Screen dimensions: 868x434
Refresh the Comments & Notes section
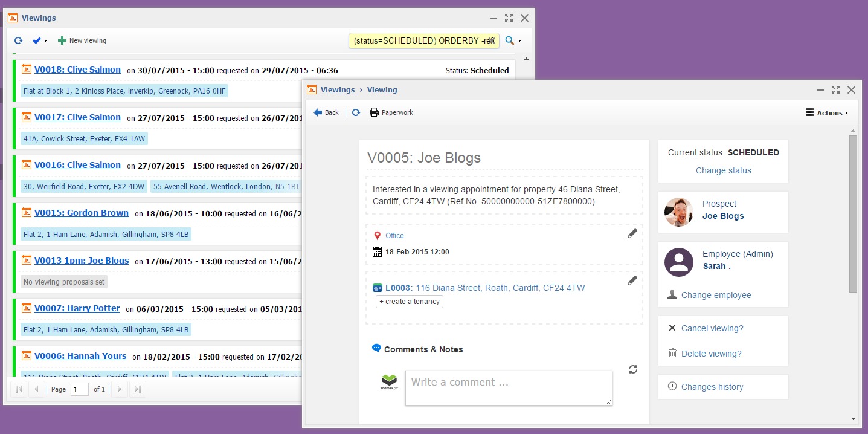pyautogui.click(x=632, y=369)
